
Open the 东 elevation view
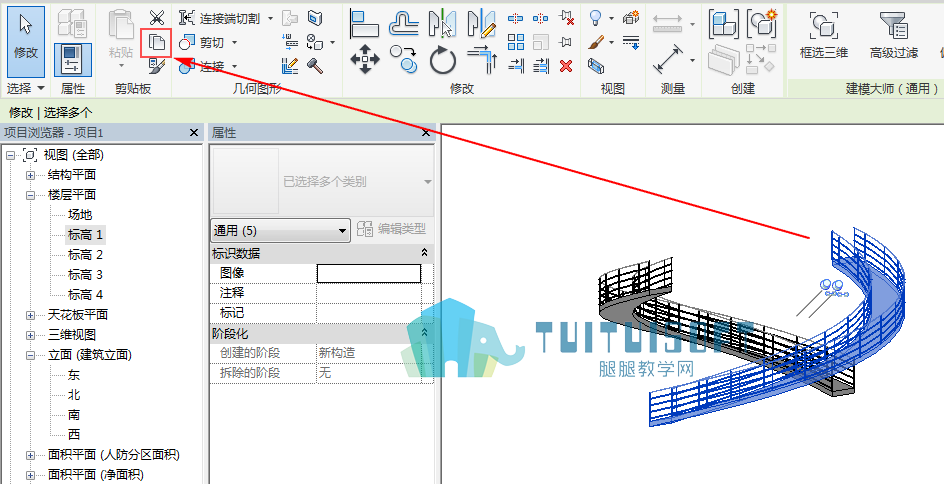click(x=73, y=374)
